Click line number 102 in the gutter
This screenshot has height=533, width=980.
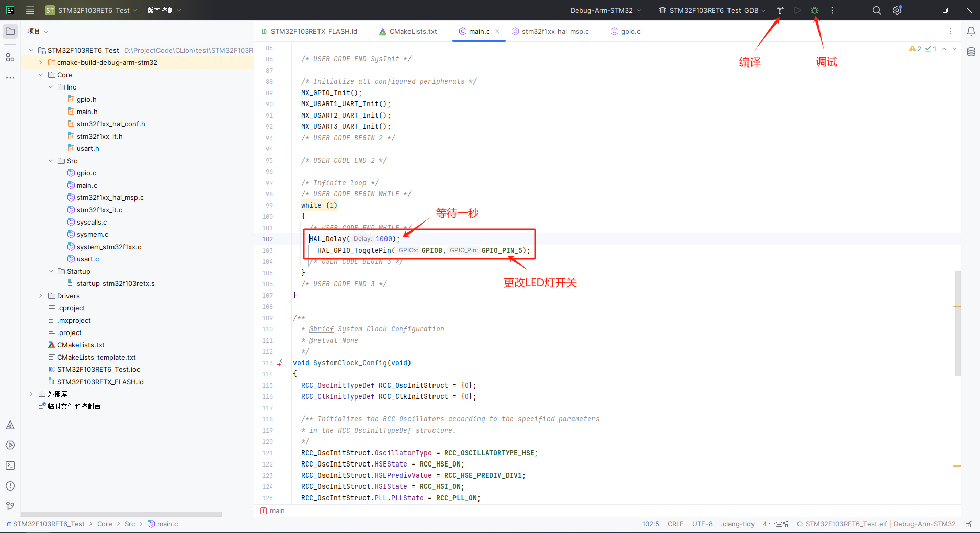(x=267, y=239)
